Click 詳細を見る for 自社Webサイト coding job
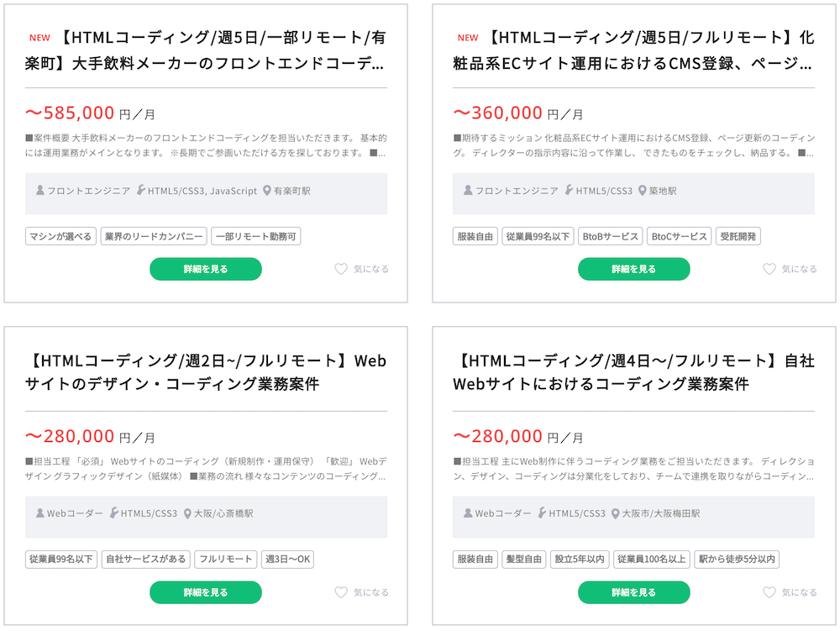840x631 pixels. click(x=633, y=592)
